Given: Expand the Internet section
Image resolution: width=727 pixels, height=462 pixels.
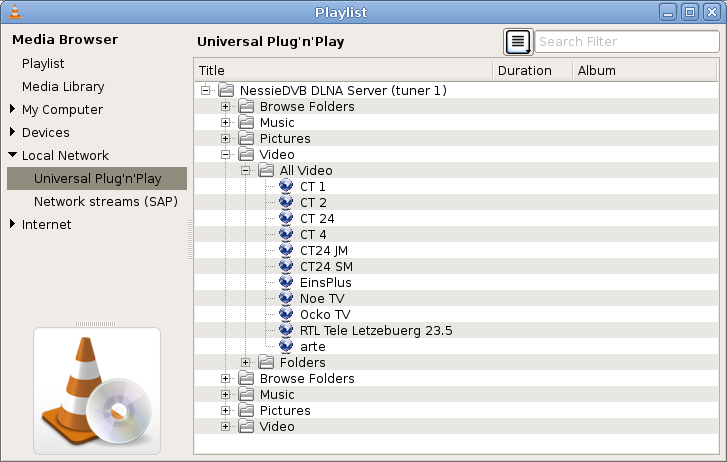Looking at the screenshot, I should [13, 224].
